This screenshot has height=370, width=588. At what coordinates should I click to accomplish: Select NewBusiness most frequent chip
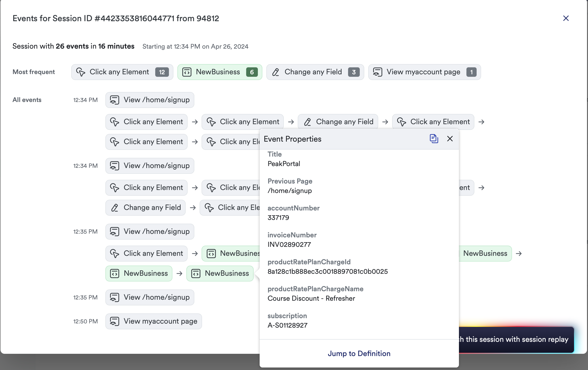[220, 72]
